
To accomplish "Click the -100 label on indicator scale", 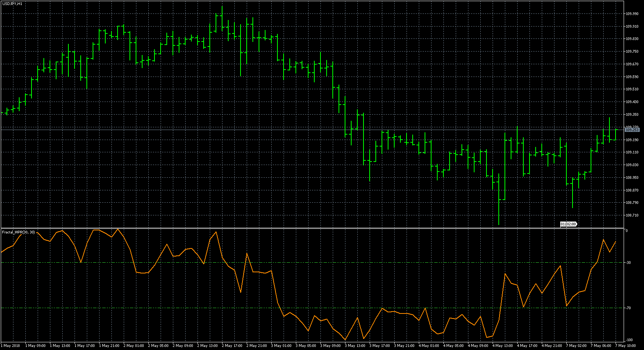I will click(629, 340).
